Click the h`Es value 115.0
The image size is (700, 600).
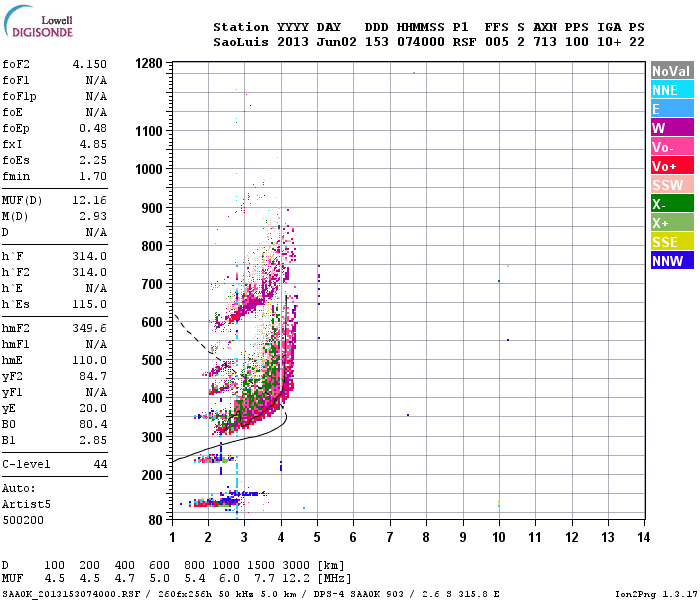click(x=90, y=304)
